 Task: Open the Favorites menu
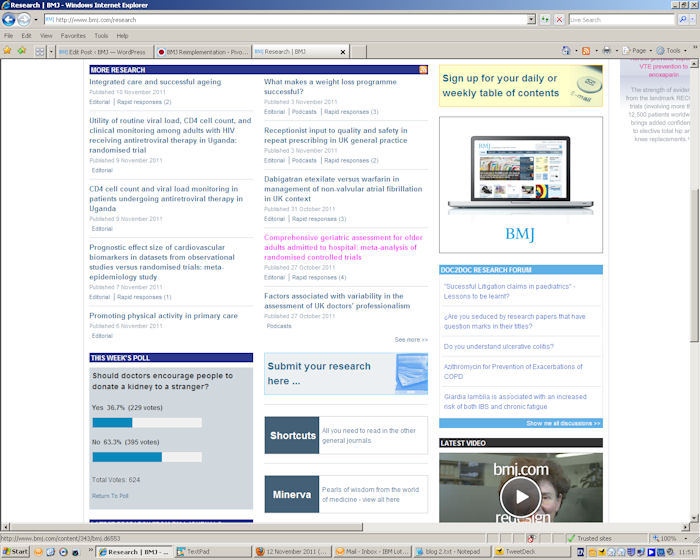72,35
